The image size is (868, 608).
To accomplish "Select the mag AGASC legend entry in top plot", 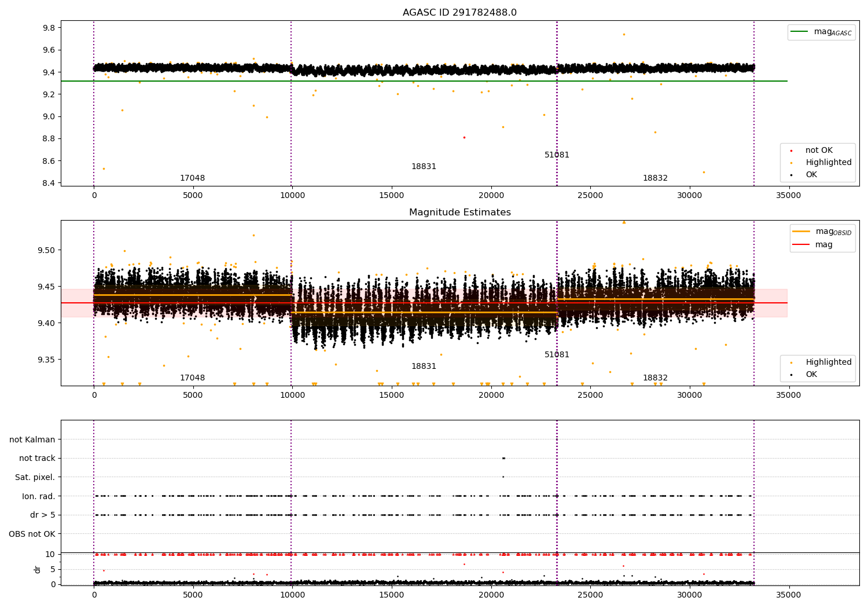I will (821, 32).
